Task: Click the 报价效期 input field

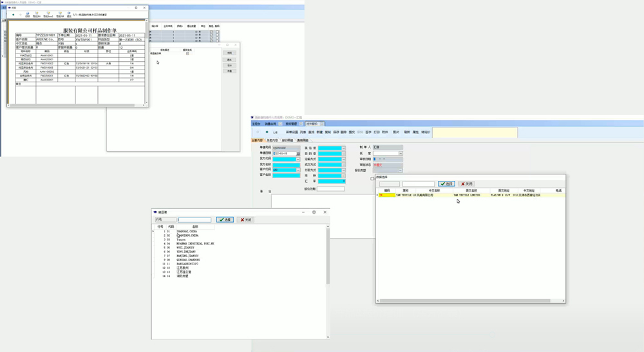Action: pos(330,189)
